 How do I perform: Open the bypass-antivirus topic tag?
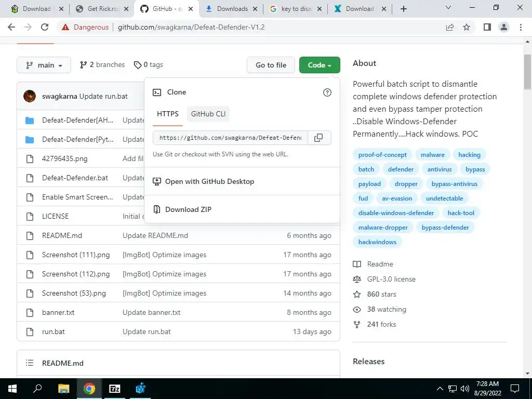[454, 184]
